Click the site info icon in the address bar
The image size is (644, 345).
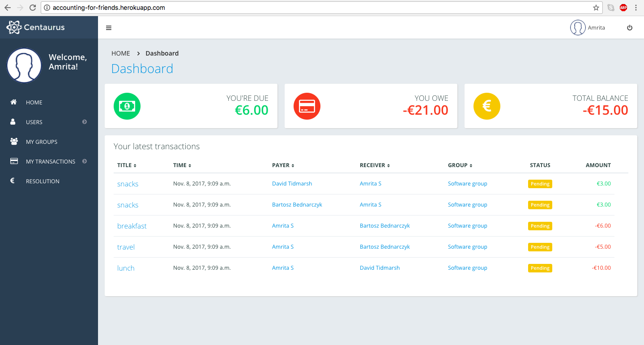[x=47, y=8]
